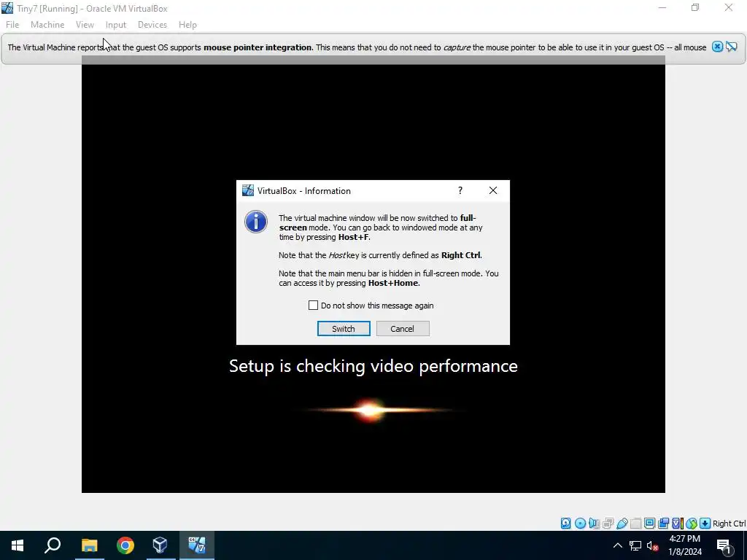Click the mouse pointer integration notification text
Viewport: 747px width, 560px height.
[357, 47]
